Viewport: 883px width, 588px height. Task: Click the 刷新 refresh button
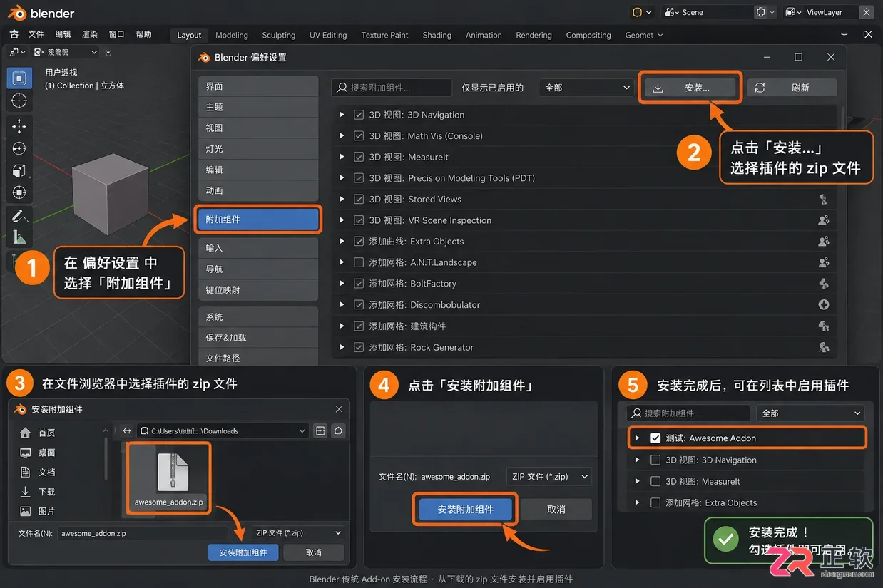792,88
